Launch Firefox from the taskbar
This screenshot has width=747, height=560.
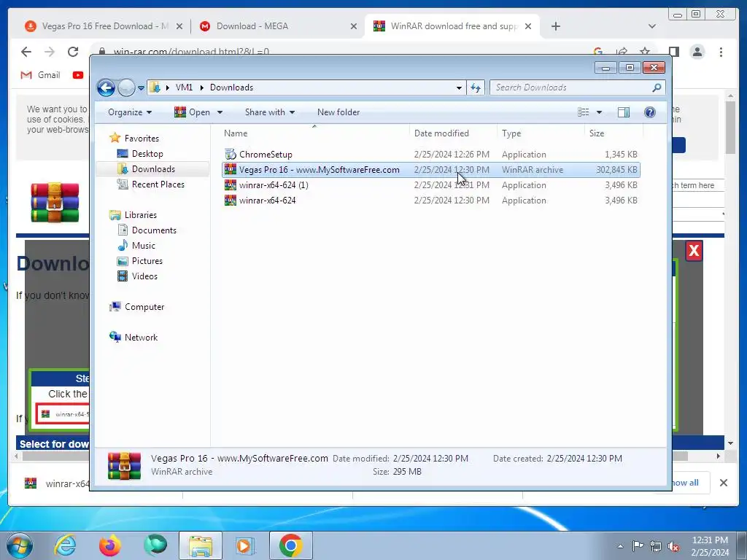coord(109,545)
